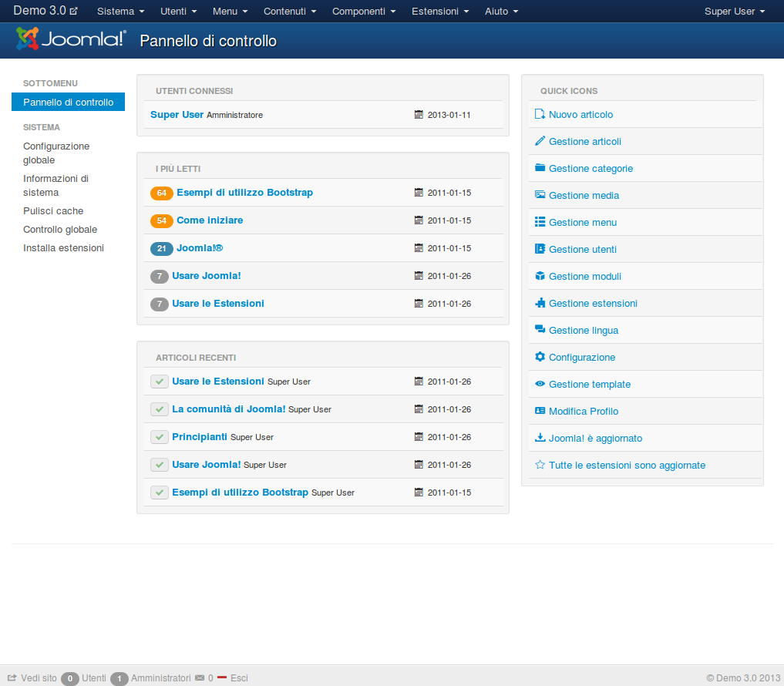This screenshot has width=784, height=686.
Task: Expand the Componenti dropdown menu
Action: click(364, 11)
